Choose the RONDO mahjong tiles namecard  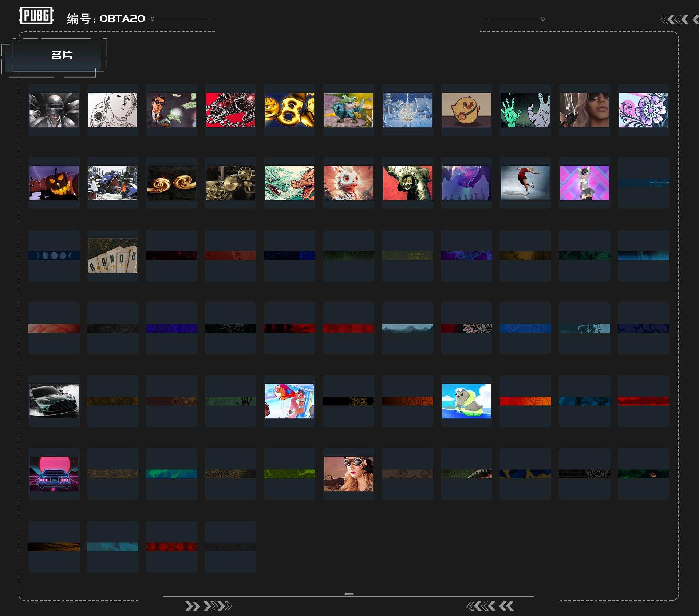112,255
